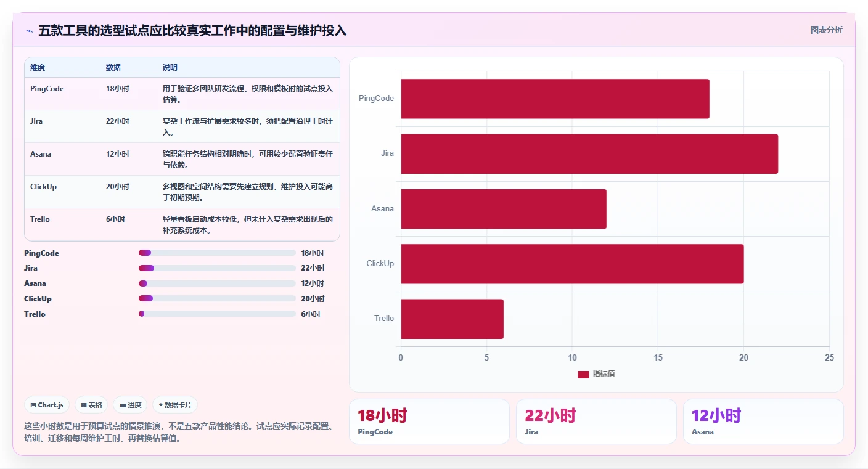
Task: Click the 22小时 value beside the Jira progress bar
Action: point(313,268)
